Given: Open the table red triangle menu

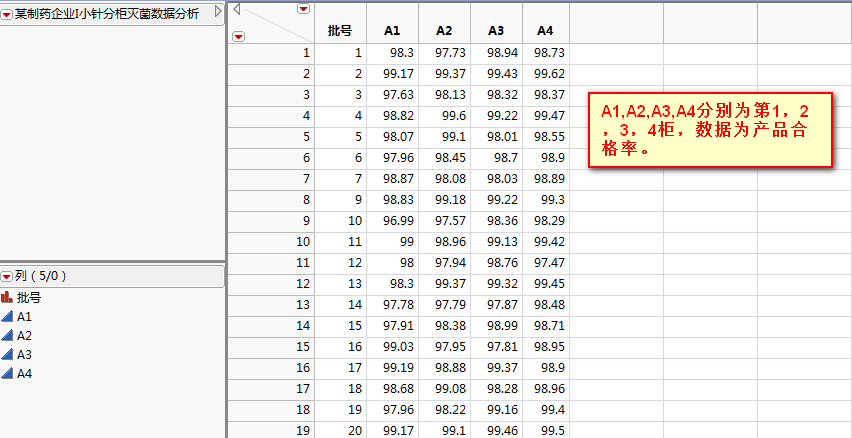Looking at the screenshot, I should pos(7,13).
